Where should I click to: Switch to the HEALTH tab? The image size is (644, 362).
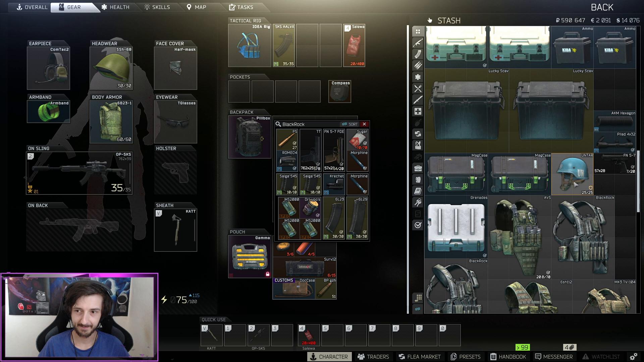pyautogui.click(x=115, y=7)
